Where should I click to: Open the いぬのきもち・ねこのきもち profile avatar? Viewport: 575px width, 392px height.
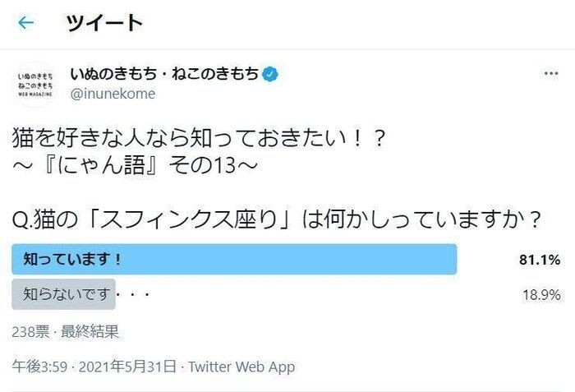click(36, 84)
